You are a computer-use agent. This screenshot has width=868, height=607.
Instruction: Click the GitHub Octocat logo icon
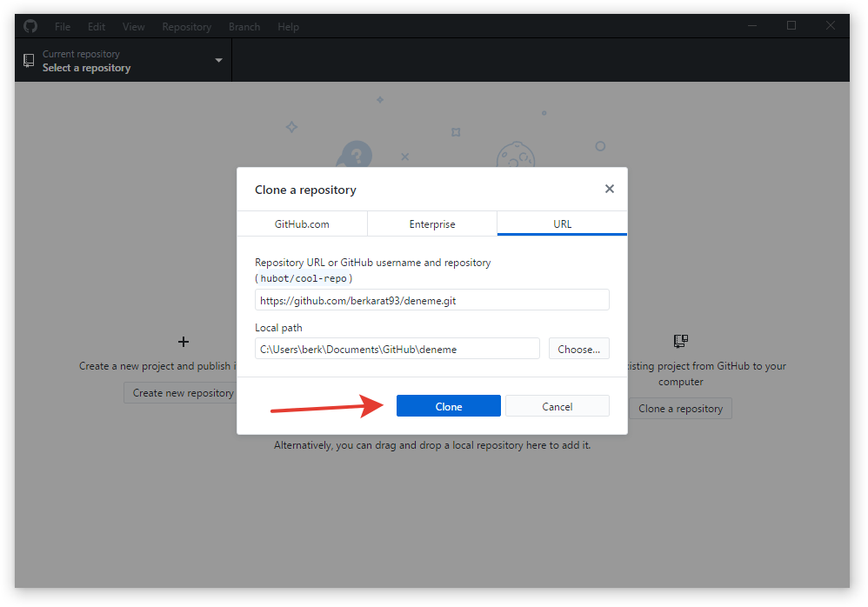click(x=30, y=26)
